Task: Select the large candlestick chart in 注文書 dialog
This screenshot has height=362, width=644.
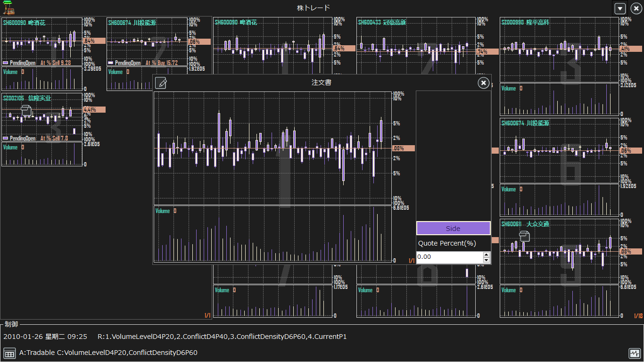Action: 272,148
